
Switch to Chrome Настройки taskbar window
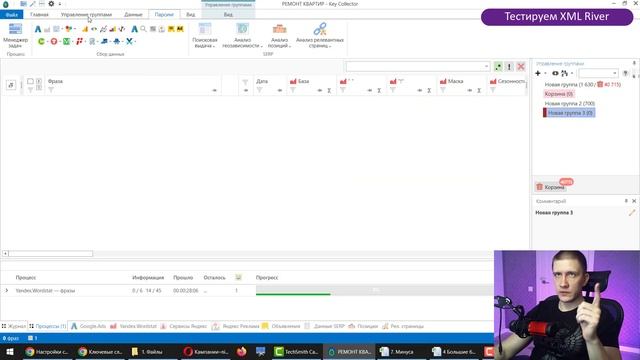(47, 352)
